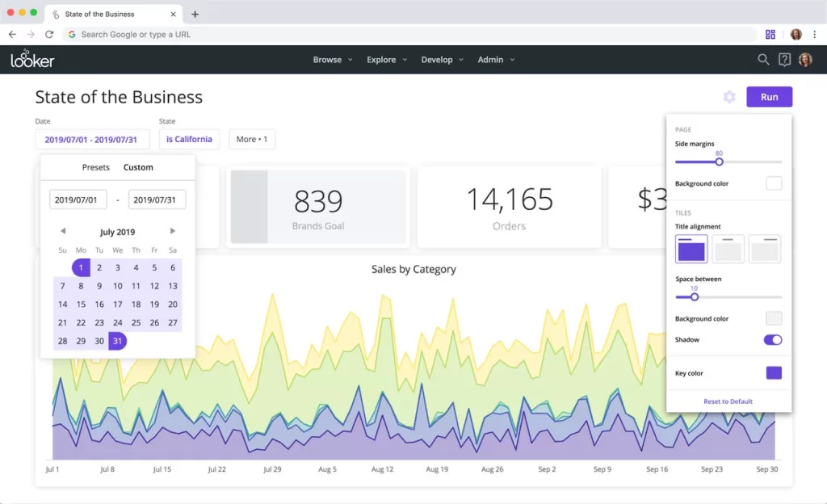The width and height of the screenshot is (827, 504).
Task: Disable the Shadow toggle for tiles
Action: point(773,340)
